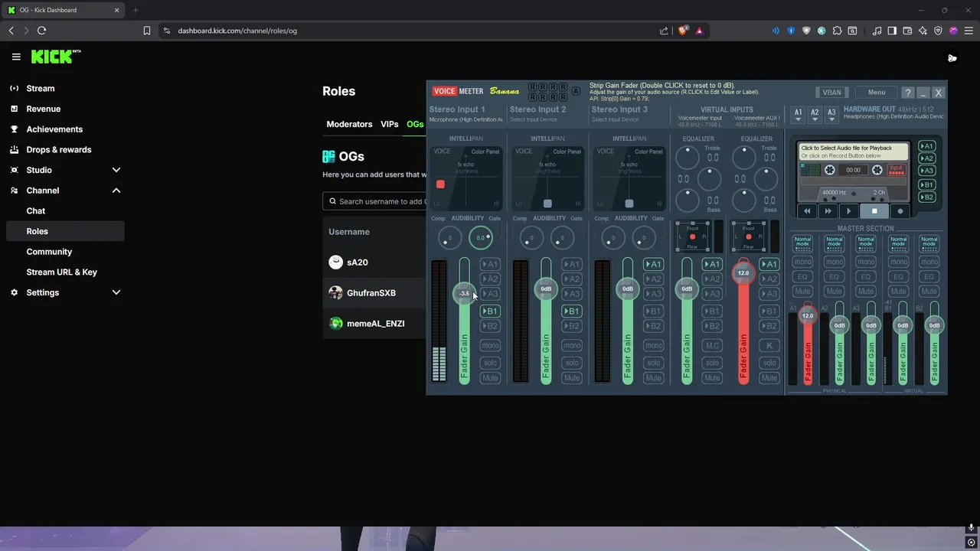980x551 pixels.
Task: Open Voicemeeter help with the question mark
Action: pos(908,92)
